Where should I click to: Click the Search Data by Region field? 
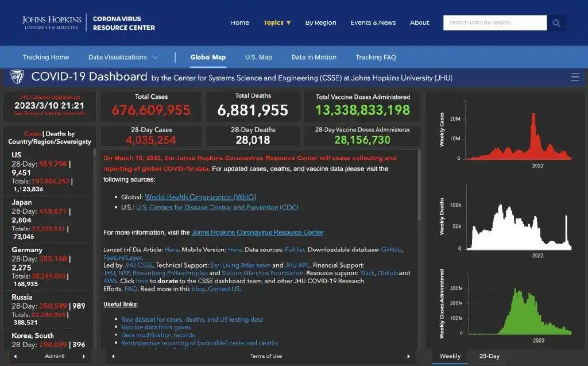pos(494,23)
